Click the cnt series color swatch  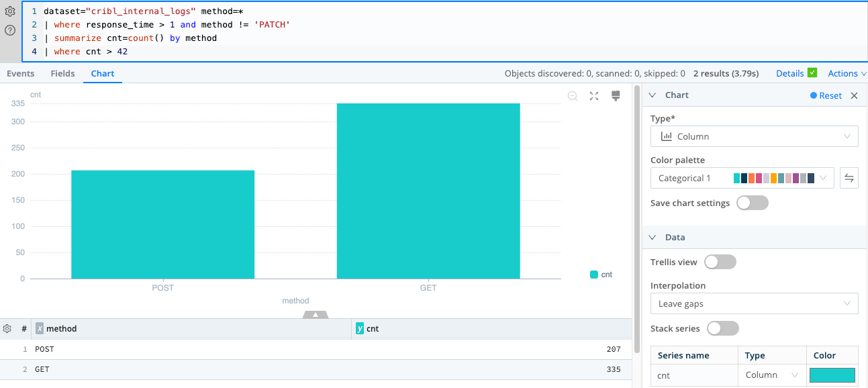(832, 375)
